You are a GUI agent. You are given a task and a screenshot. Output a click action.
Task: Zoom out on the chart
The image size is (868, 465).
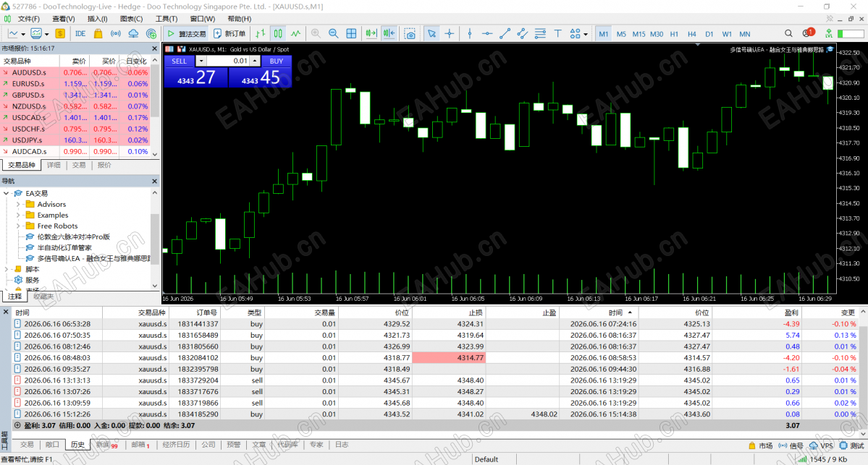click(333, 34)
